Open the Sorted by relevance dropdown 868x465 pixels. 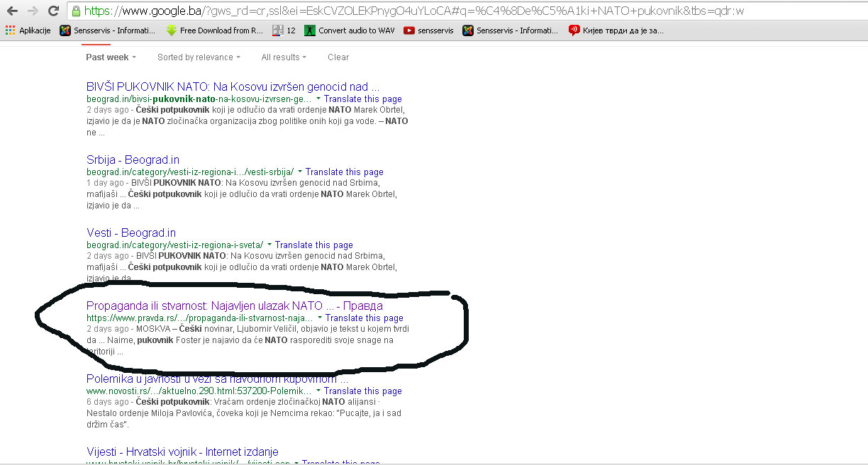coord(199,57)
